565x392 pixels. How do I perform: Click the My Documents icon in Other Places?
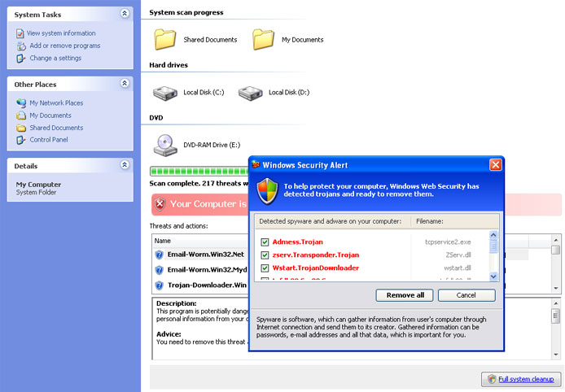[21, 115]
